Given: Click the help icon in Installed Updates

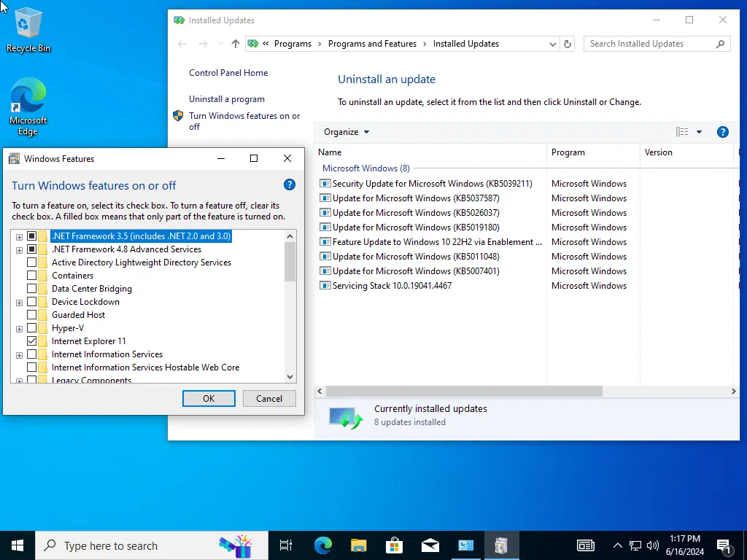Looking at the screenshot, I should pyautogui.click(x=723, y=132).
